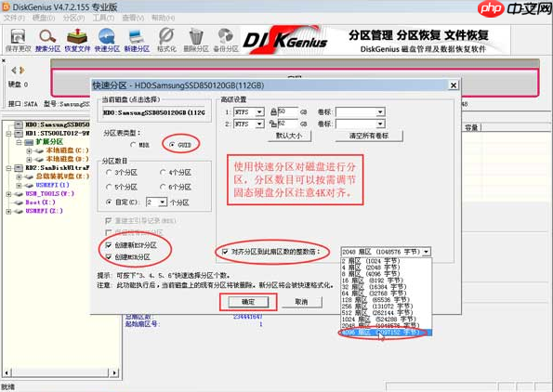Select the 自定(C) custom partition count option
The height and width of the screenshot is (392, 553).
click(x=123, y=203)
